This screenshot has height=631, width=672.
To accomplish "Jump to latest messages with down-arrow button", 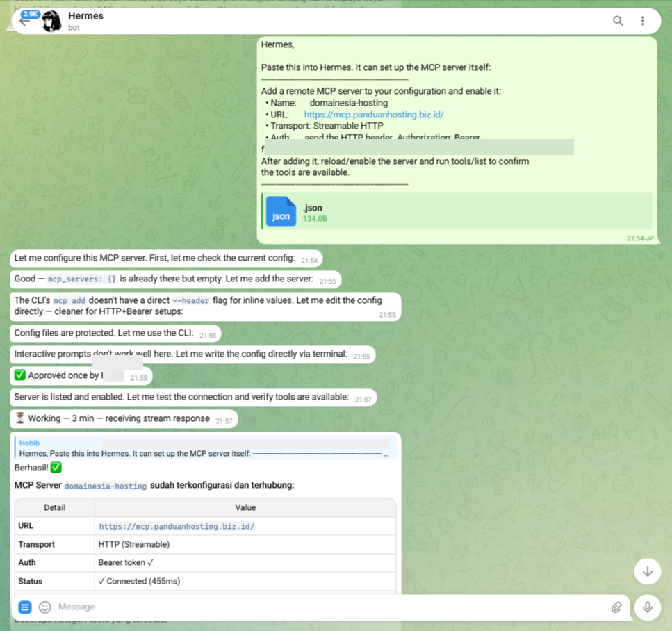I will tap(647, 571).
